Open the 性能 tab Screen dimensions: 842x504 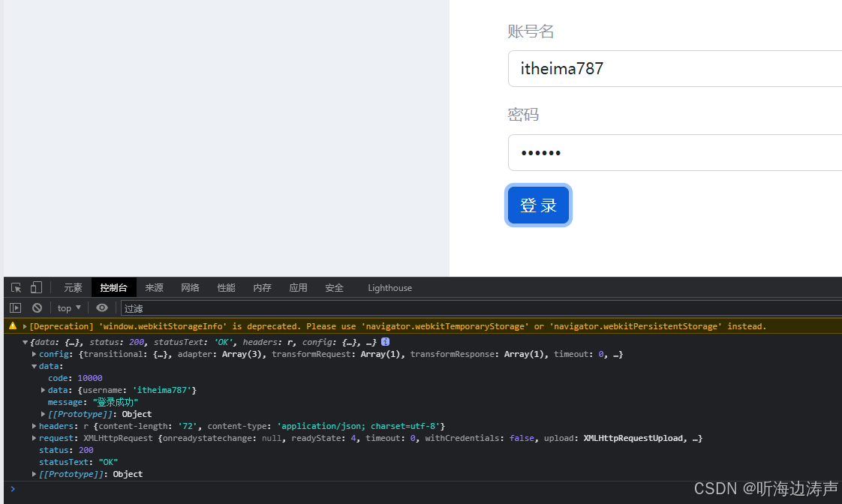point(226,288)
